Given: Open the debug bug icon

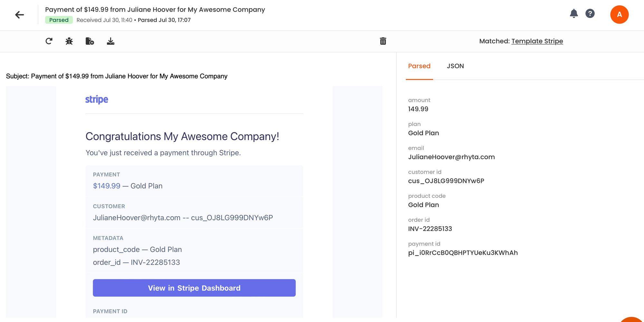Looking at the screenshot, I should (69, 41).
